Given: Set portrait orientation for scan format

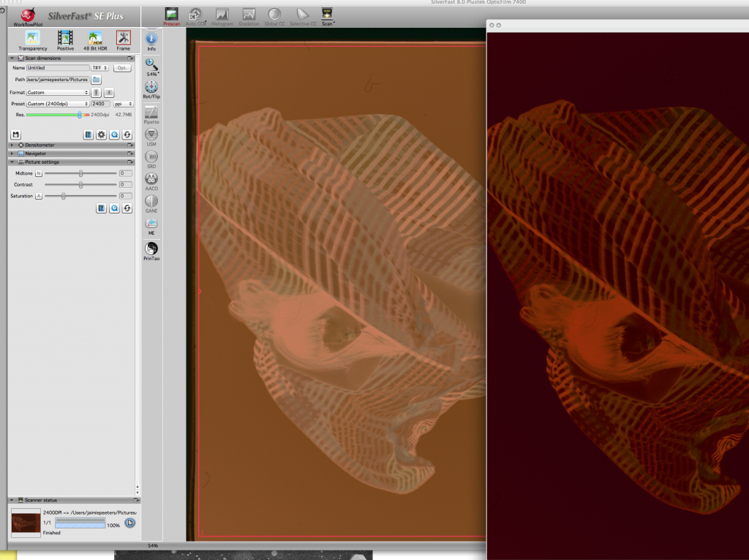Looking at the screenshot, I should 96,92.
